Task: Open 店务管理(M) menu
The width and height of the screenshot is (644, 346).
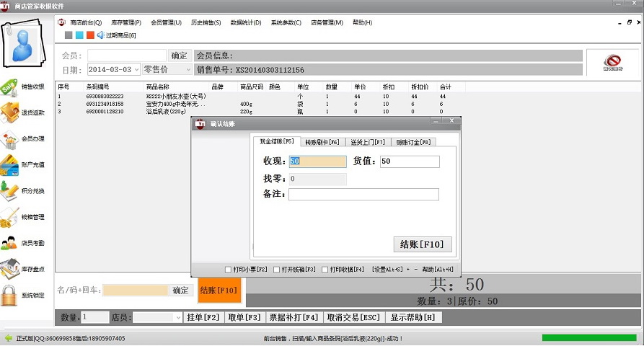Action: [x=327, y=22]
